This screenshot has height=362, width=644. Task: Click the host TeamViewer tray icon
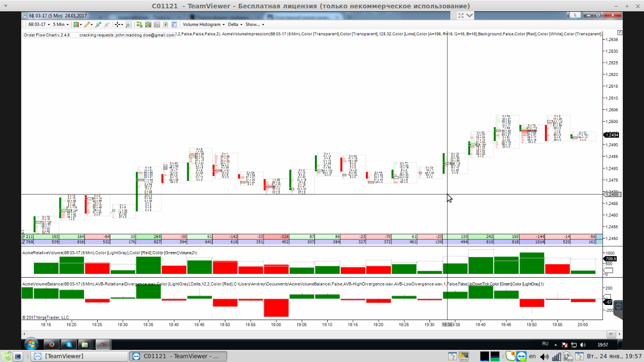(521, 356)
